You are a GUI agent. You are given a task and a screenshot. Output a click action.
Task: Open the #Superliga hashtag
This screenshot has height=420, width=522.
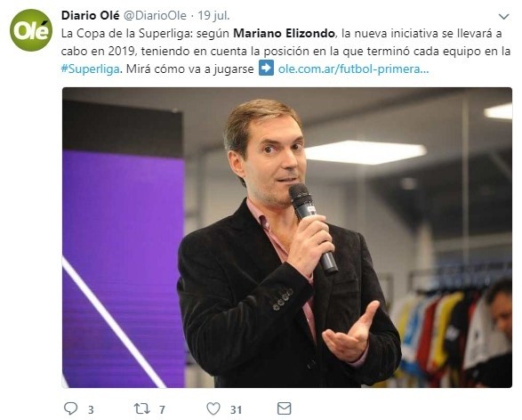click(90, 69)
